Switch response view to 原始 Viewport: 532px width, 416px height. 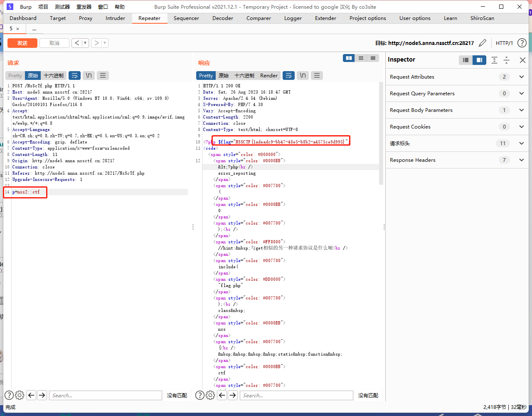(x=224, y=75)
